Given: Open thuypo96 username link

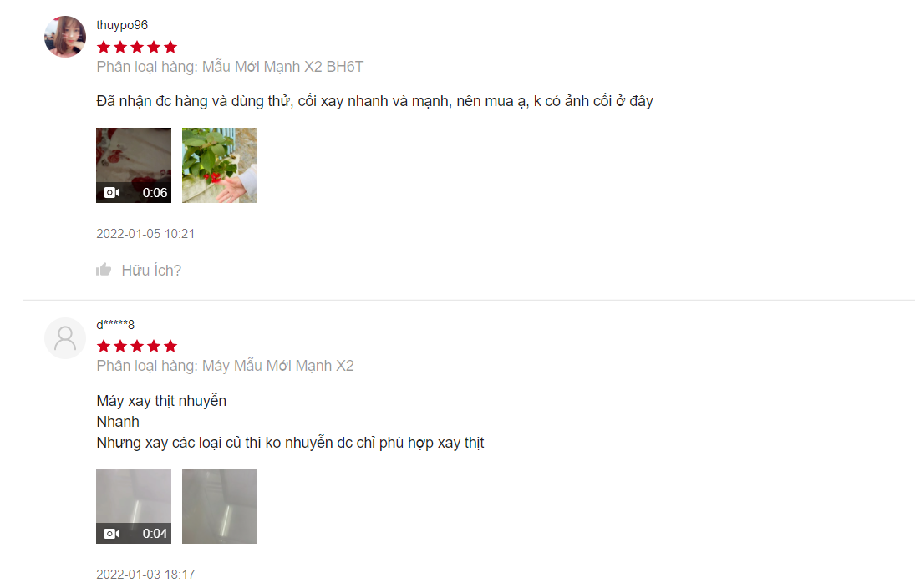Looking at the screenshot, I should [122, 25].
